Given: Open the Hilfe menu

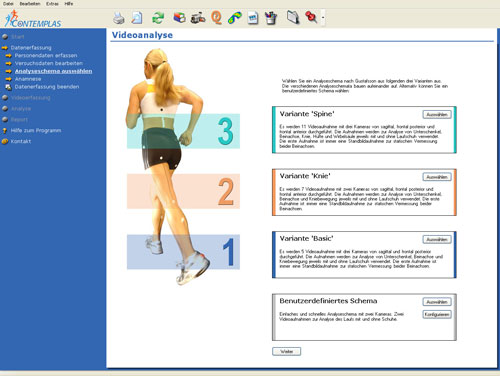Looking at the screenshot, I should [x=69, y=4].
